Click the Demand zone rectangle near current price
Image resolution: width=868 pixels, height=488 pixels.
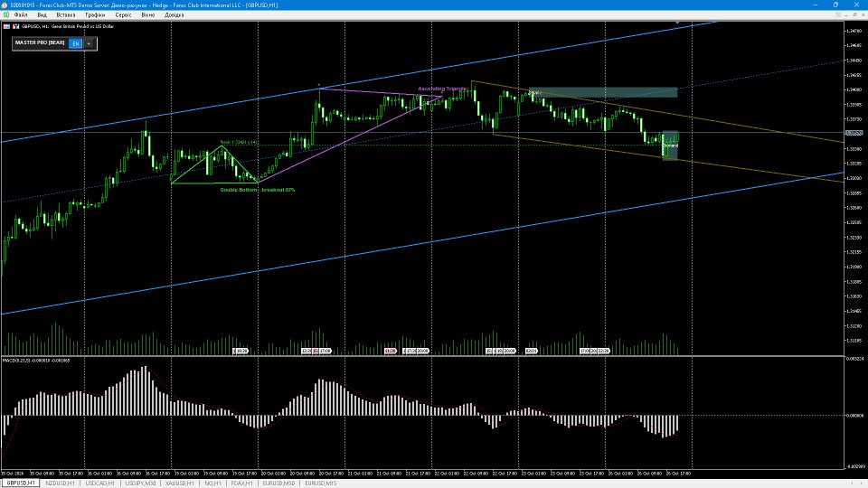(670, 145)
